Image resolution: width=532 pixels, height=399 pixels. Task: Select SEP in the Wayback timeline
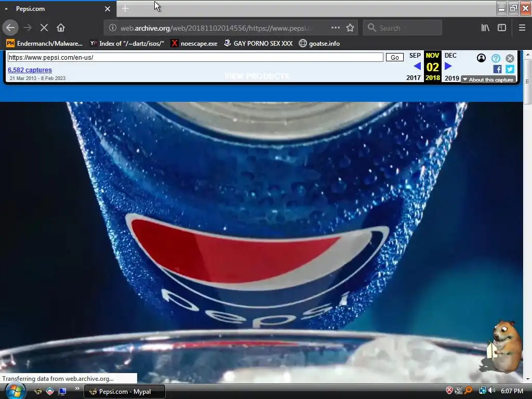click(x=415, y=55)
